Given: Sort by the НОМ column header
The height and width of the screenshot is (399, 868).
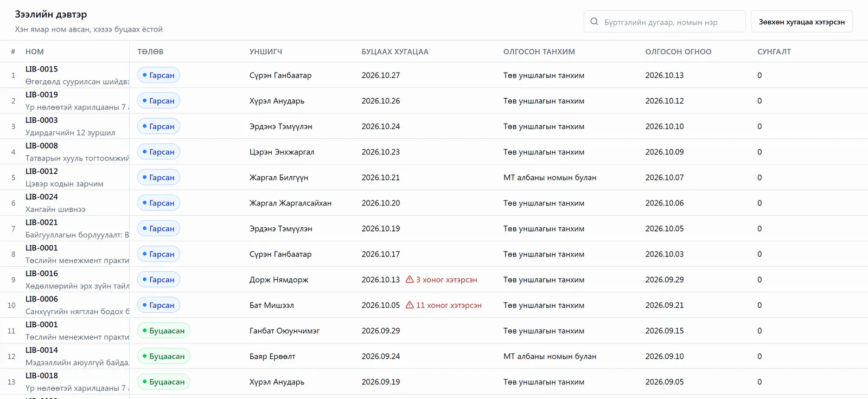Looking at the screenshot, I should [35, 52].
